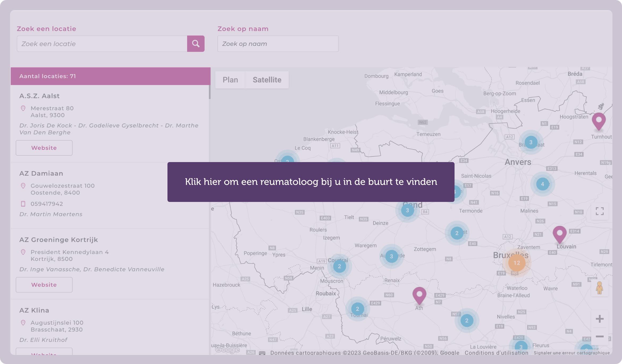Click the 'Klik hier om een reumatoloog' banner
This screenshot has height=364, width=622.
tap(311, 182)
